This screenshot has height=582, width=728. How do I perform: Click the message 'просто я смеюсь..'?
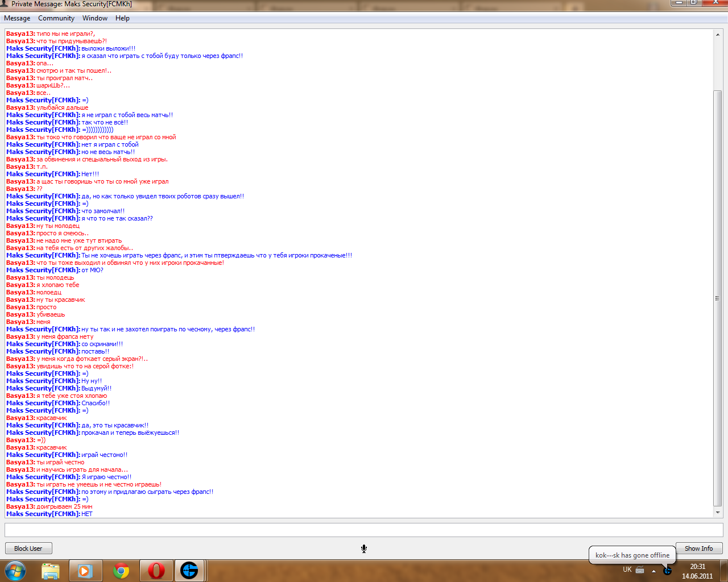pos(63,233)
